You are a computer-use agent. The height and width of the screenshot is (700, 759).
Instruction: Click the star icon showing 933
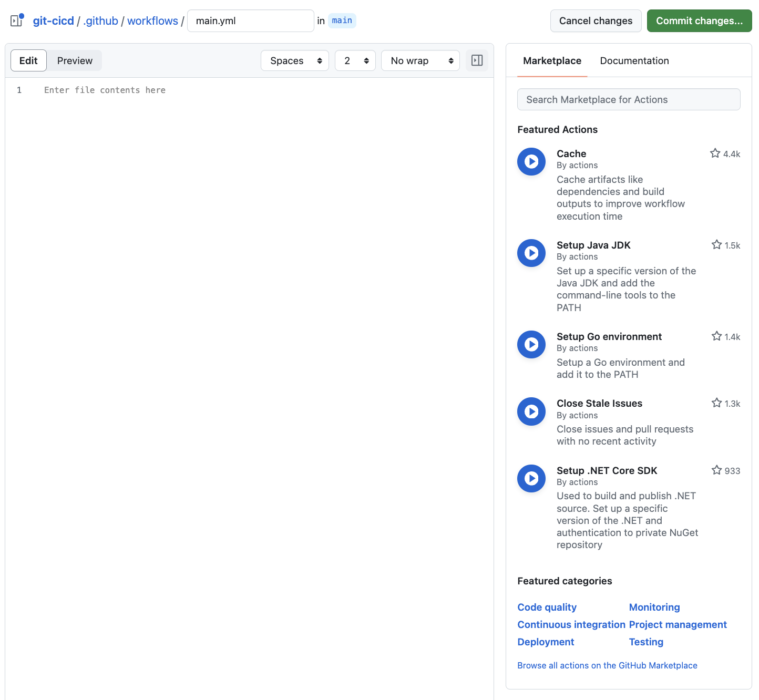tap(716, 470)
